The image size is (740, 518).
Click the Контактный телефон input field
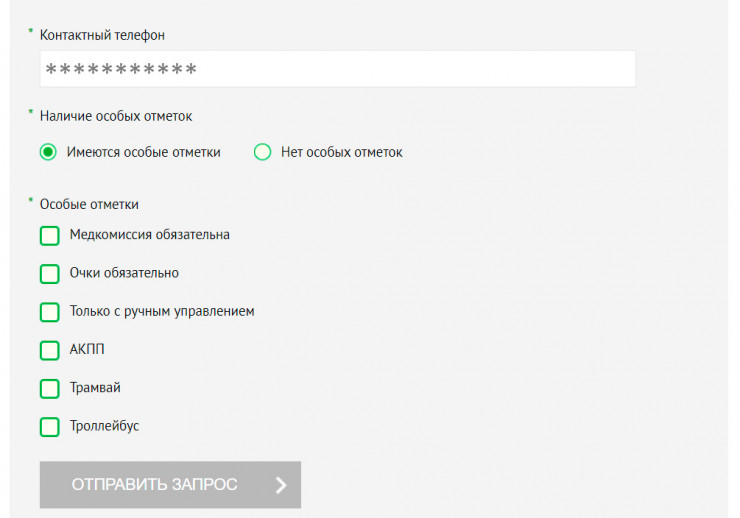pyautogui.click(x=337, y=70)
